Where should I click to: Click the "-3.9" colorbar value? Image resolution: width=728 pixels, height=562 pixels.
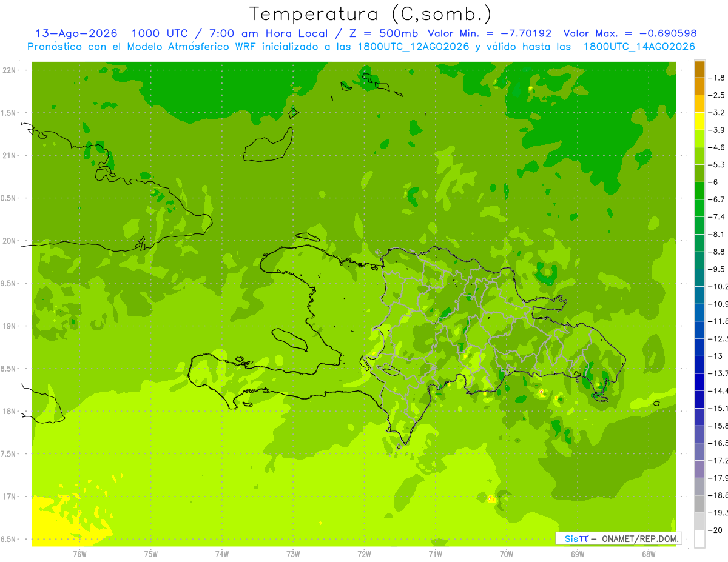(x=716, y=130)
